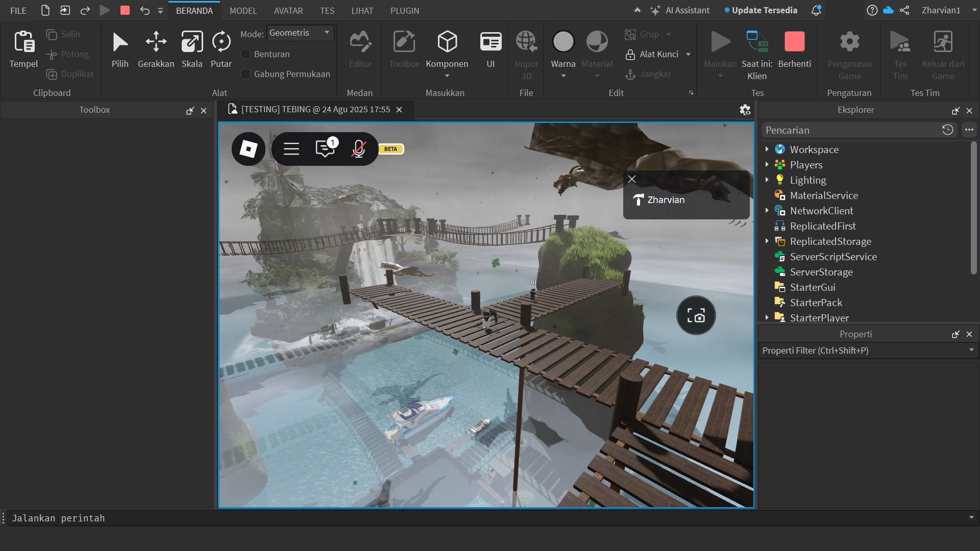Image resolution: width=980 pixels, height=551 pixels.
Task: Open the screenshot capture button in viewport
Action: pyautogui.click(x=696, y=315)
